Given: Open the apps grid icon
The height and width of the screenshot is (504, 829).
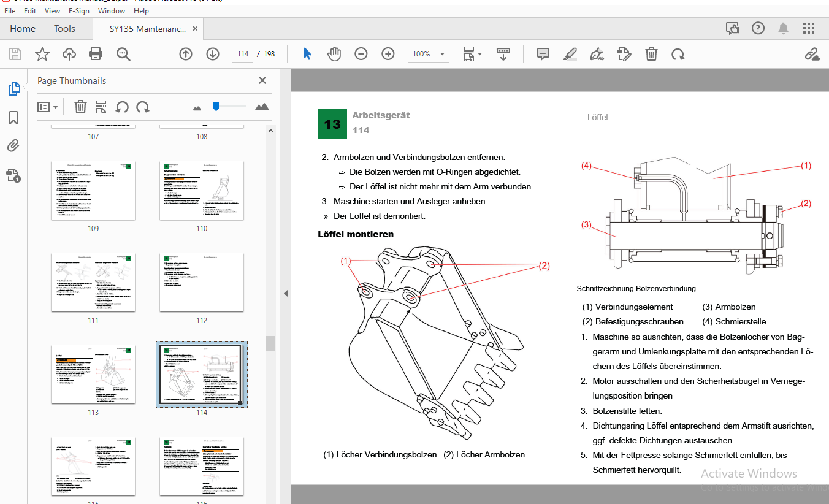Looking at the screenshot, I should point(809,28).
